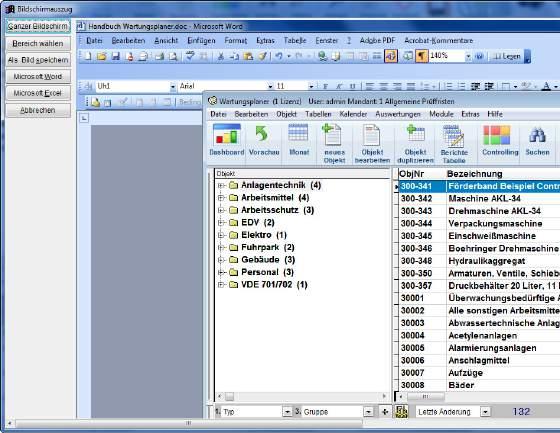Launch Suchen binoculars tool

[x=537, y=140]
